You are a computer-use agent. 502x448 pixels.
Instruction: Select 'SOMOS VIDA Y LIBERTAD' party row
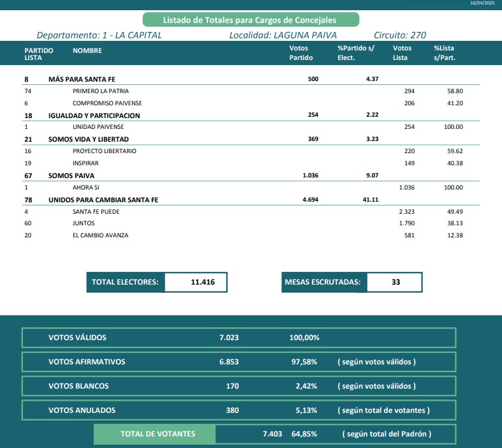pos(251,139)
